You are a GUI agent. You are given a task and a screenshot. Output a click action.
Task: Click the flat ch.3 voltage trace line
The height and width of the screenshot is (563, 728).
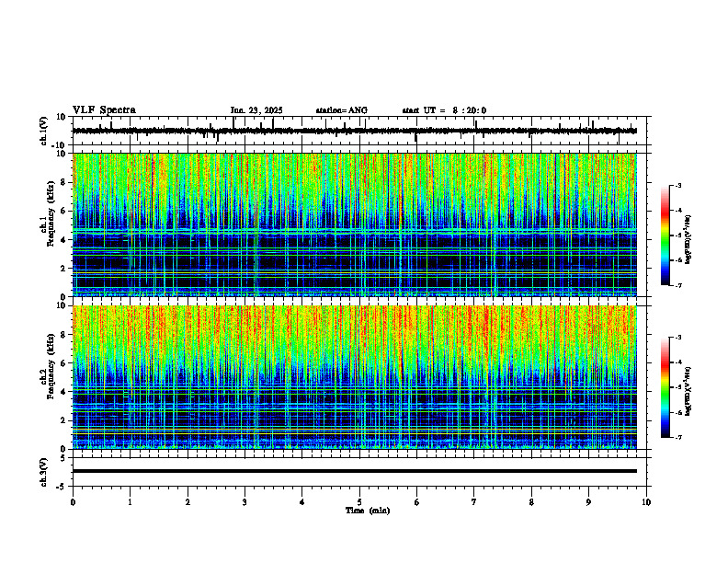tap(354, 471)
